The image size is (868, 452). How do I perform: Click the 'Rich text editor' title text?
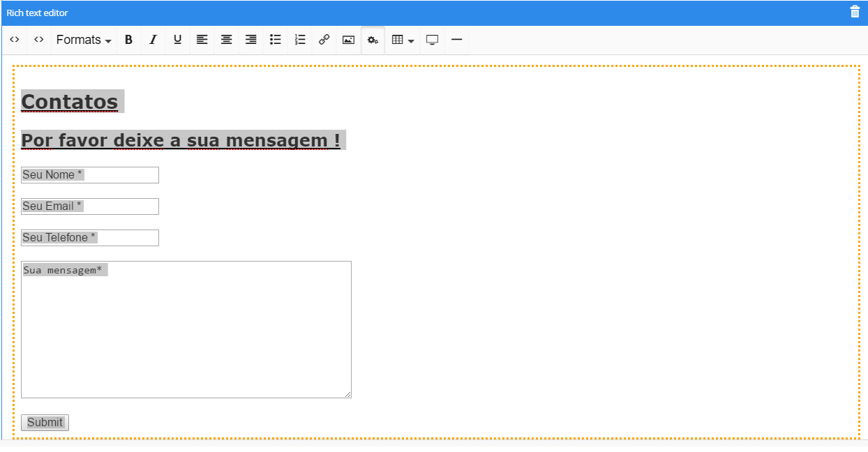[x=37, y=13]
